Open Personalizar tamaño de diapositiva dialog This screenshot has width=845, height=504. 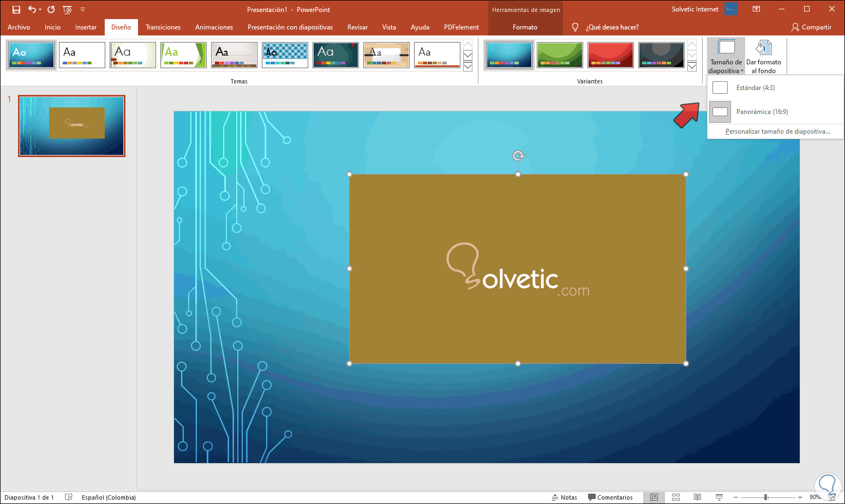pyautogui.click(x=777, y=131)
